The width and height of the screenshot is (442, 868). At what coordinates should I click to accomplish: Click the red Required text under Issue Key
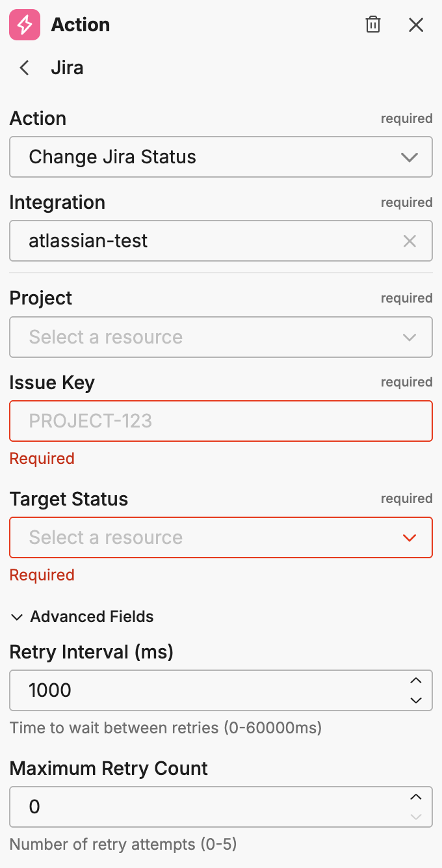(x=42, y=458)
